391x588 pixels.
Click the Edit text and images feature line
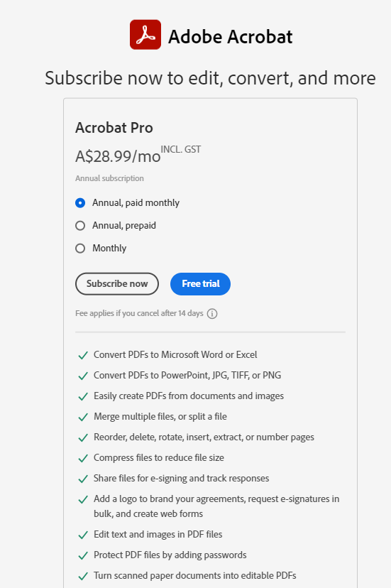pos(158,534)
